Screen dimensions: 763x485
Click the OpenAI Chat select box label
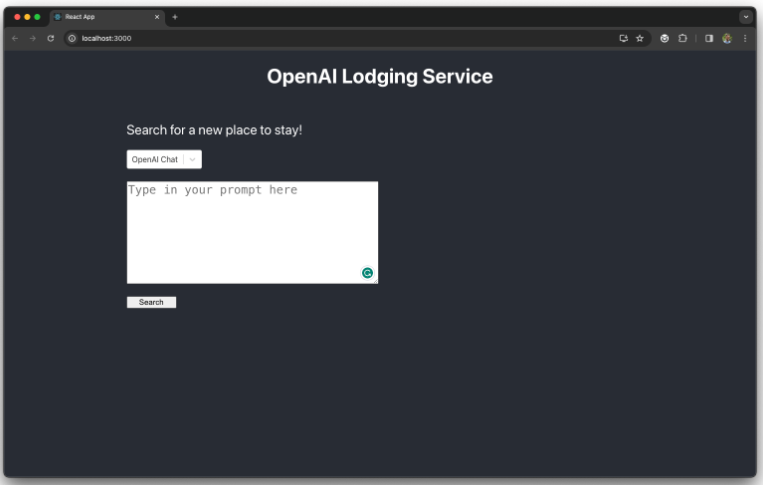coord(155,160)
